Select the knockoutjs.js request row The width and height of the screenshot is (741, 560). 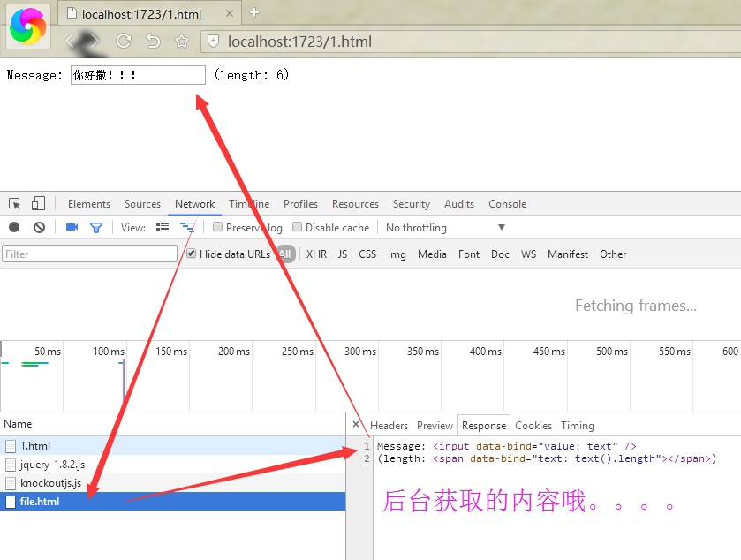click(172, 483)
